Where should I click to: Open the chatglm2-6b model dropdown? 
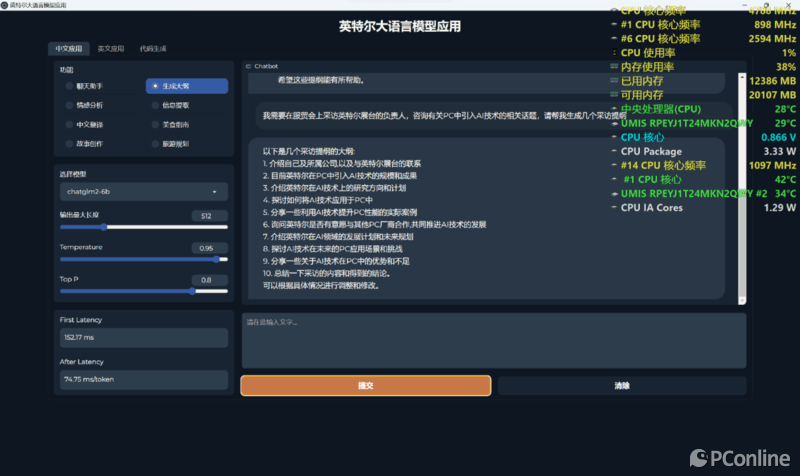143,190
